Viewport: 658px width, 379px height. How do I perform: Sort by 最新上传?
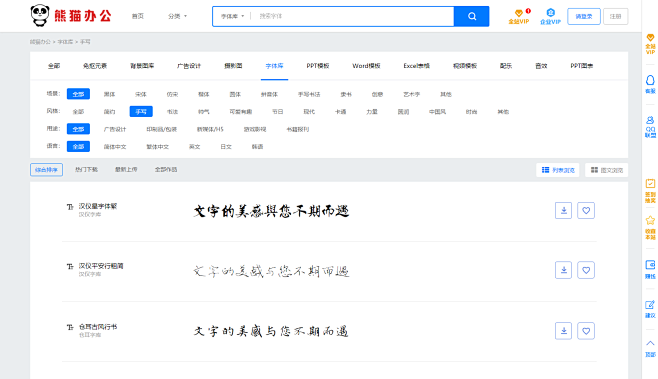pos(126,170)
